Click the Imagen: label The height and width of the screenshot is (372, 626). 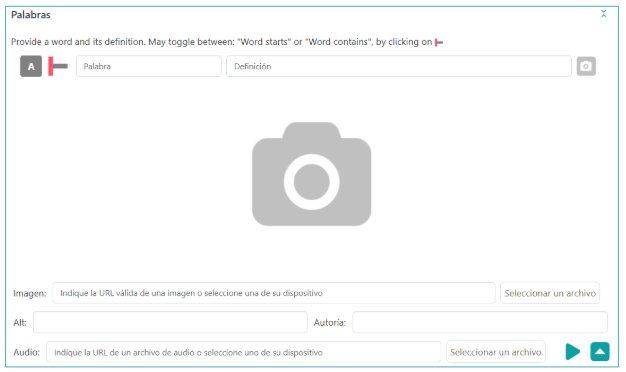[30, 293]
